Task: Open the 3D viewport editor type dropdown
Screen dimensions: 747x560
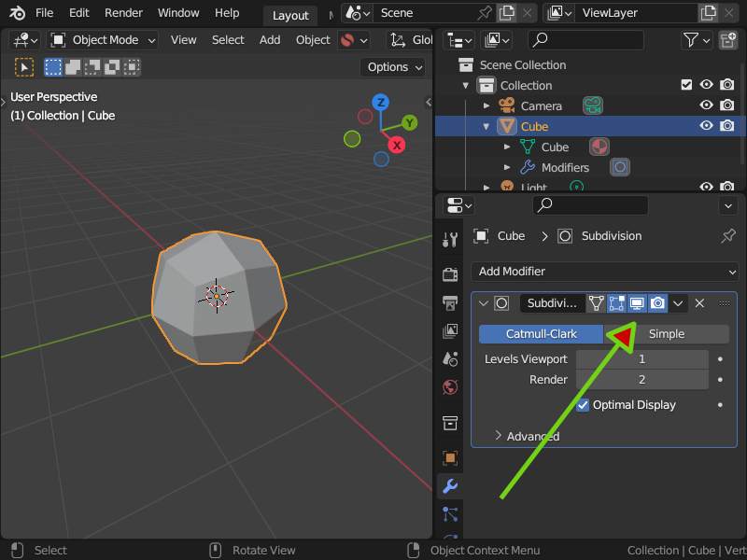Action: [25, 40]
